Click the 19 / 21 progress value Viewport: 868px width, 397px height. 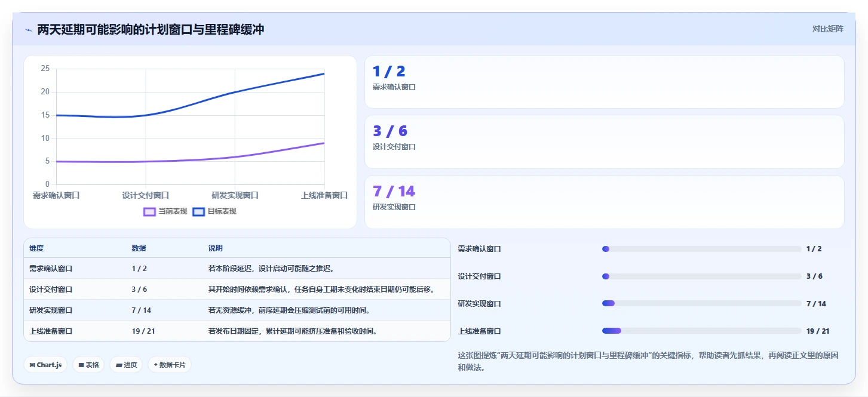pyautogui.click(x=818, y=331)
